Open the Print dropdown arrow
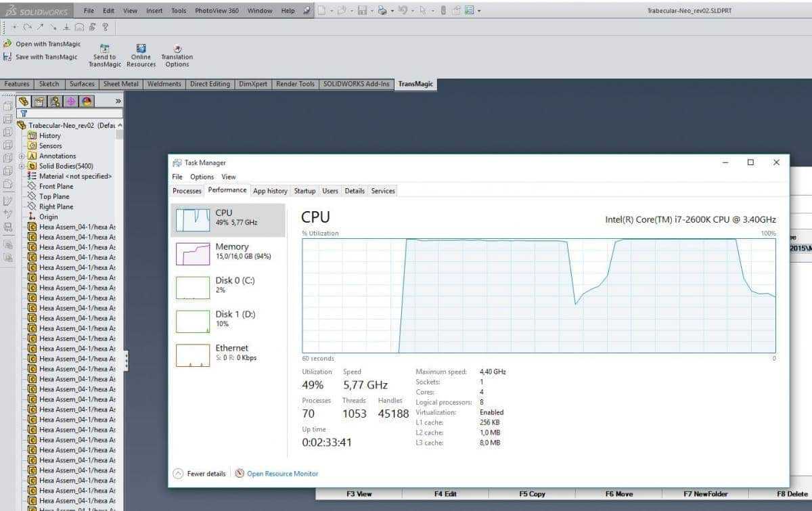Image resolution: width=812 pixels, height=511 pixels. (x=392, y=10)
